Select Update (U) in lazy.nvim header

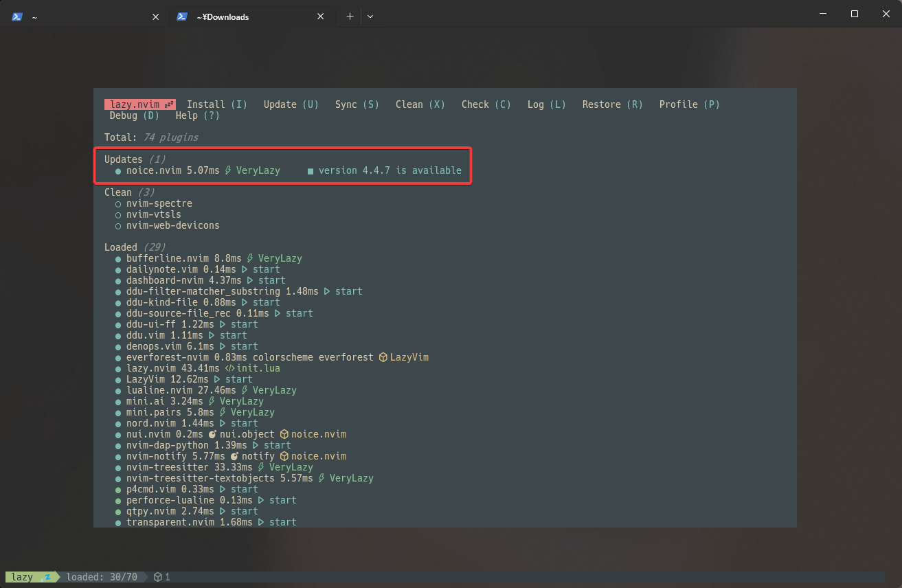[291, 104]
